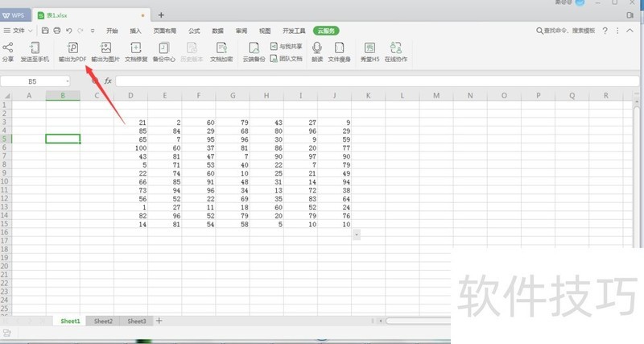The height and width of the screenshot is (344, 644).
Task: Select column D header
Action: tap(130, 96)
